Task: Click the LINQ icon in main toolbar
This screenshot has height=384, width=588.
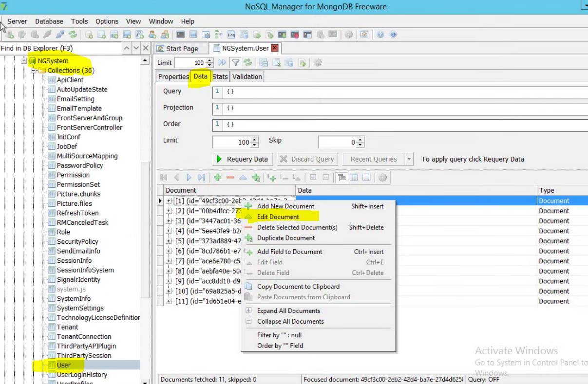Action: point(231,35)
